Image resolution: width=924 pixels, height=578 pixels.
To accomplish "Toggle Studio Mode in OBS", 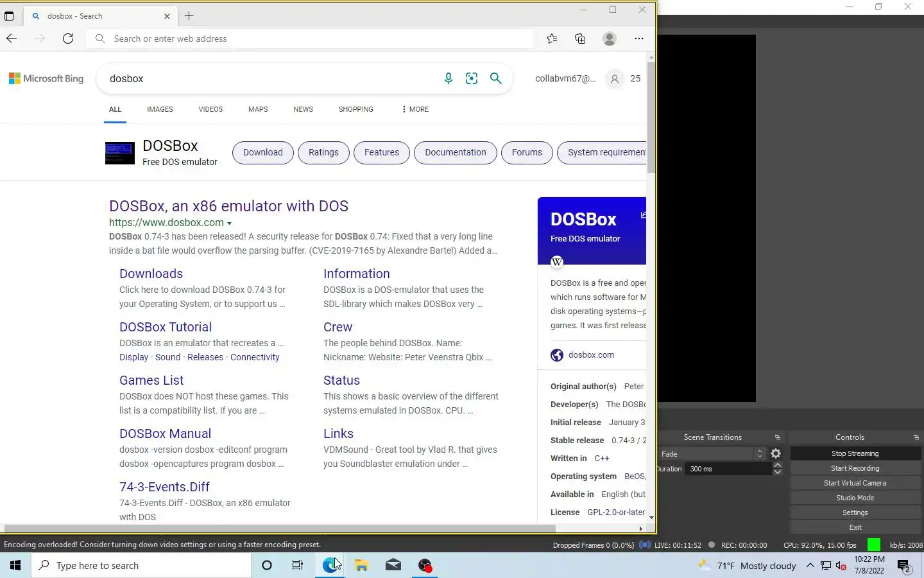I will (855, 498).
